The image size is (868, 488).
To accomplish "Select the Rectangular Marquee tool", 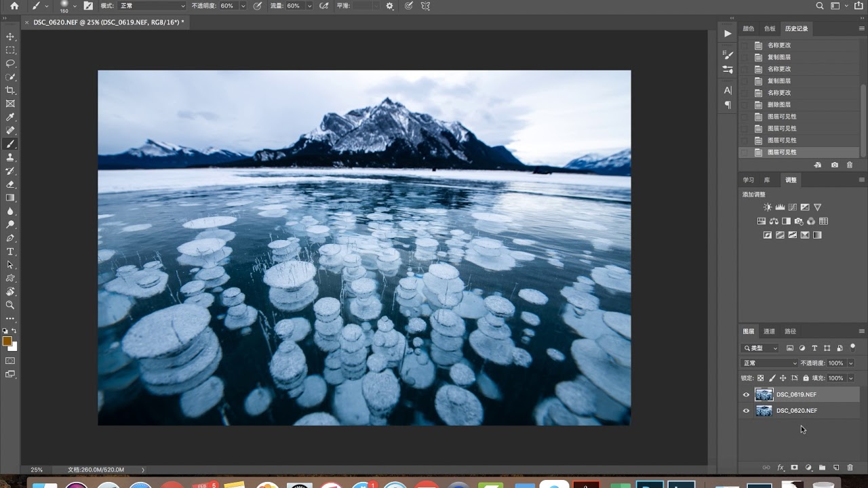I will [10, 50].
